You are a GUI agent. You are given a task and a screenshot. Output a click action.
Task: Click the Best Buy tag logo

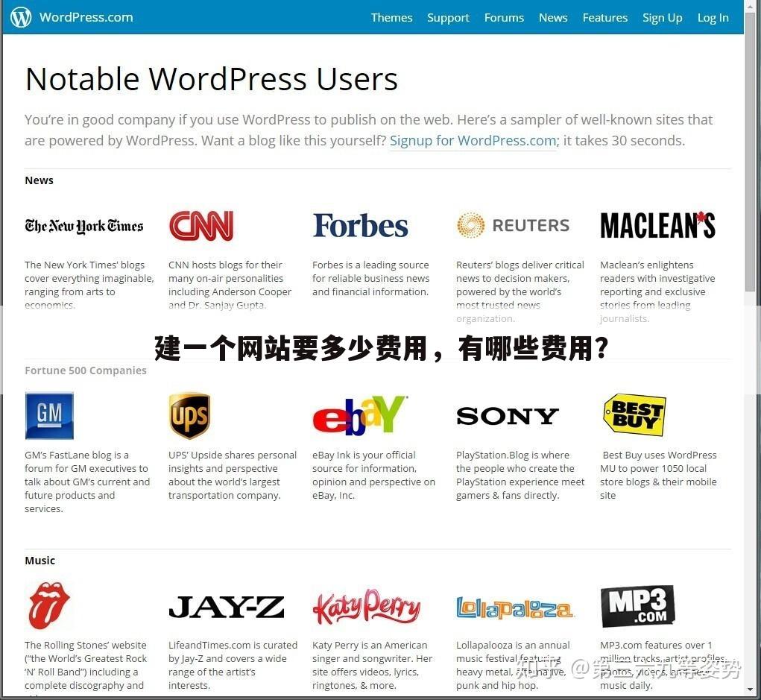[x=634, y=415]
